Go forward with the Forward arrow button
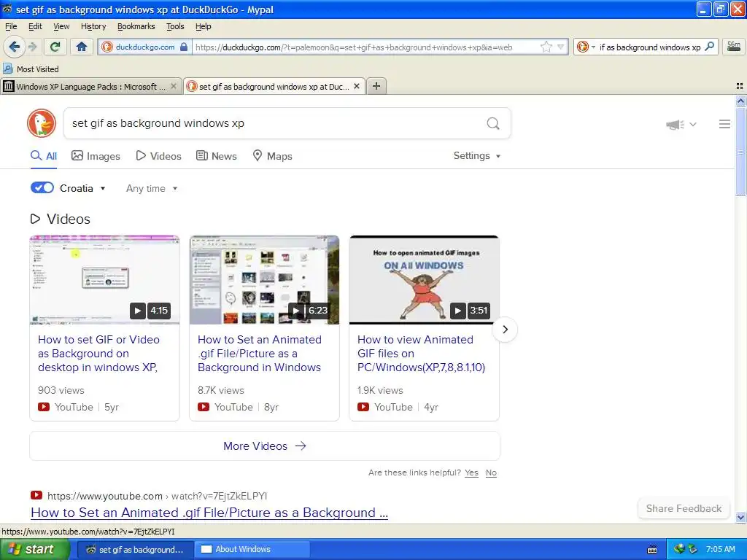 tap(32, 47)
